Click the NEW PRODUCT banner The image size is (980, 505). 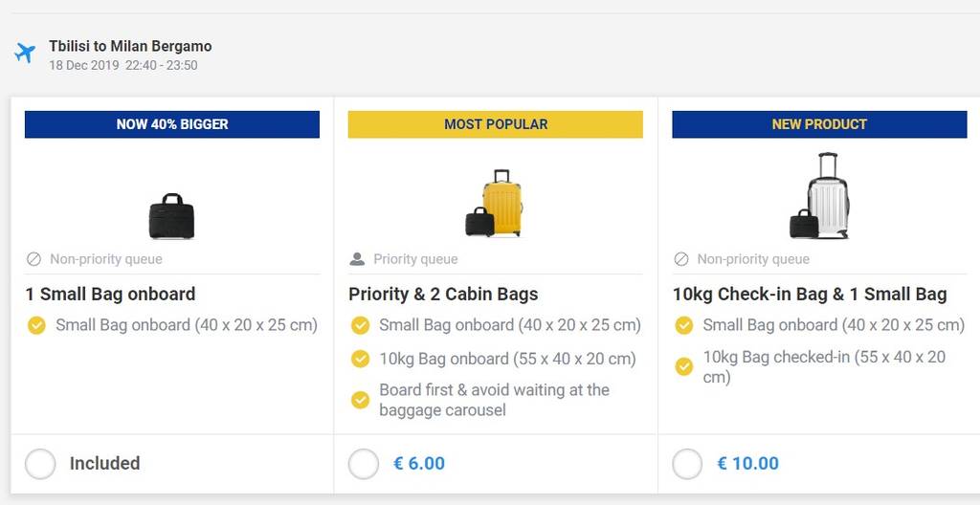pyautogui.click(x=819, y=124)
